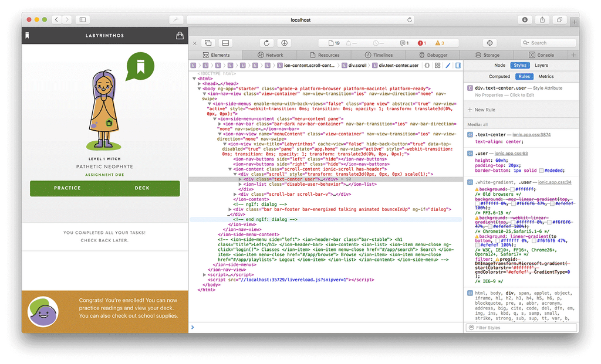Expand the script element near the bottom
601x364 pixels.
pos(204,274)
